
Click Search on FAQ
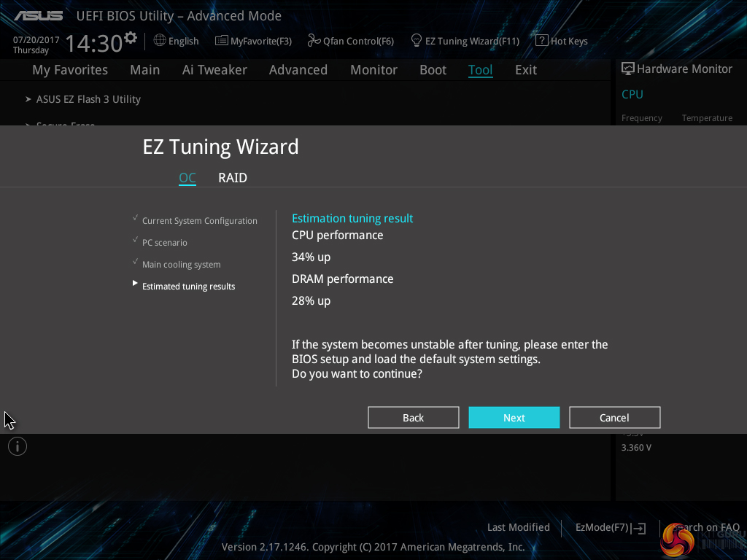(706, 528)
